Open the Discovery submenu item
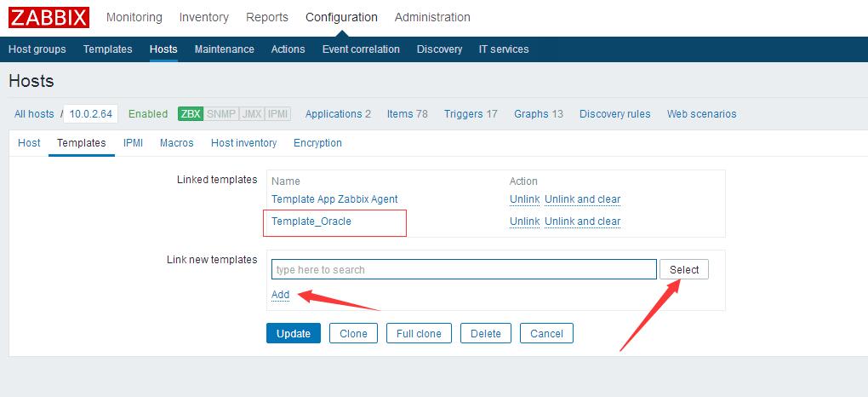The width and height of the screenshot is (868, 397). click(440, 49)
